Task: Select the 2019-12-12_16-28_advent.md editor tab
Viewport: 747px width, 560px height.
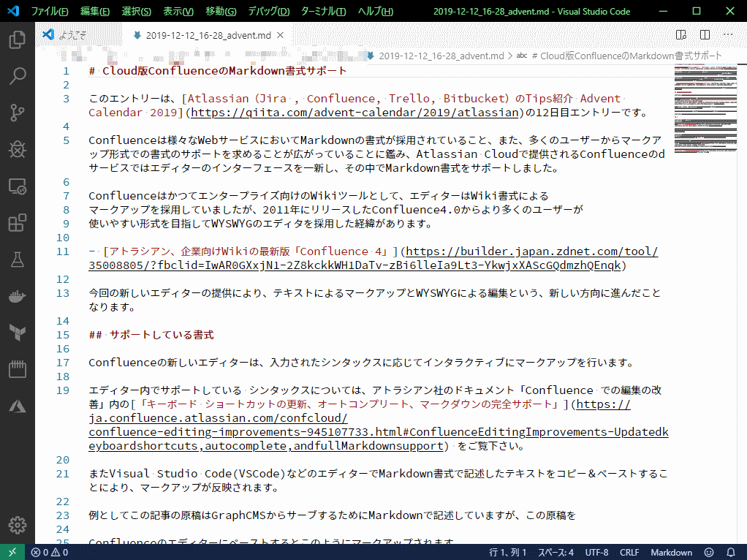Action: tap(207, 35)
